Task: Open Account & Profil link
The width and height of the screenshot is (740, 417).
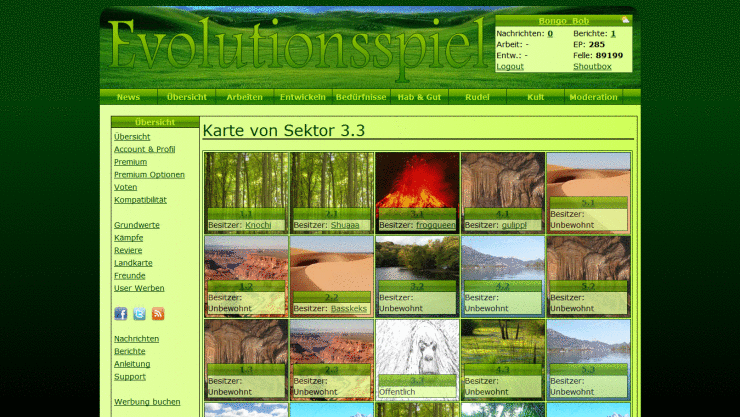Action: [144, 149]
